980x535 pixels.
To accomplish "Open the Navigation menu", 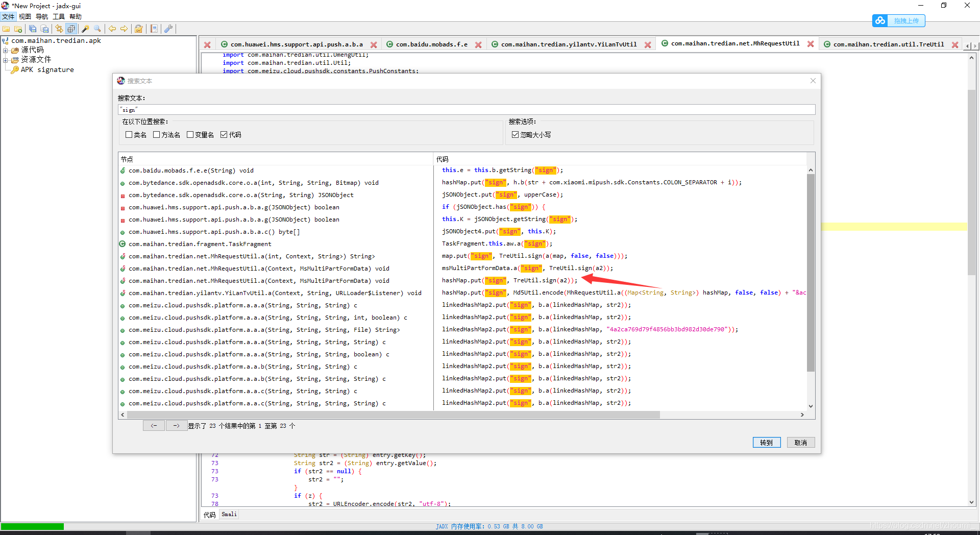I will pyautogui.click(x=42, y=17).
